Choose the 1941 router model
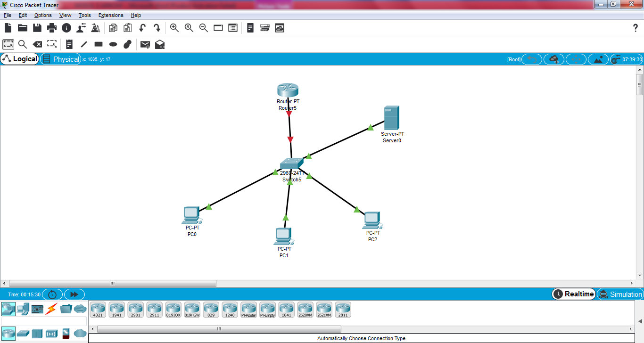This screenshot has width=644, height=343. [116, 310]
